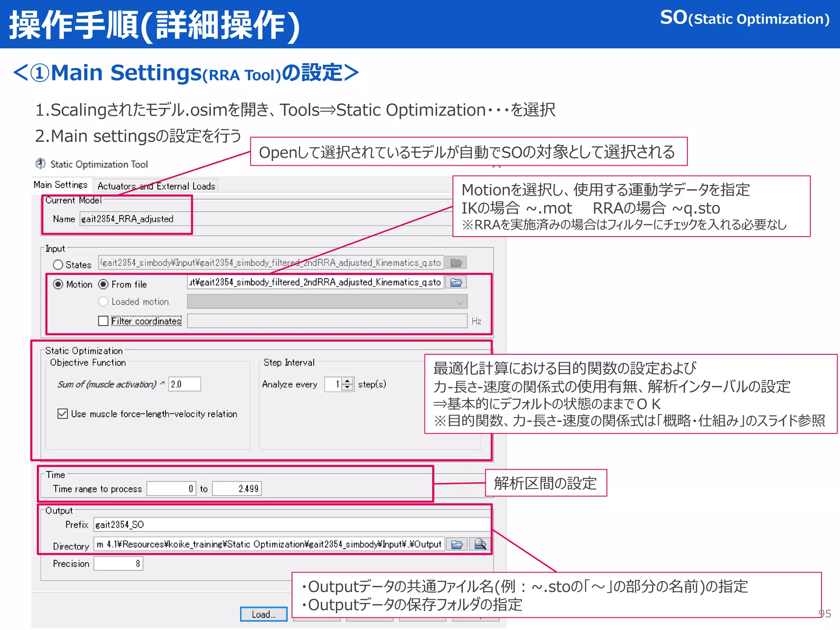Click the muscle activation exponent field 2.0

click(185, 384)
